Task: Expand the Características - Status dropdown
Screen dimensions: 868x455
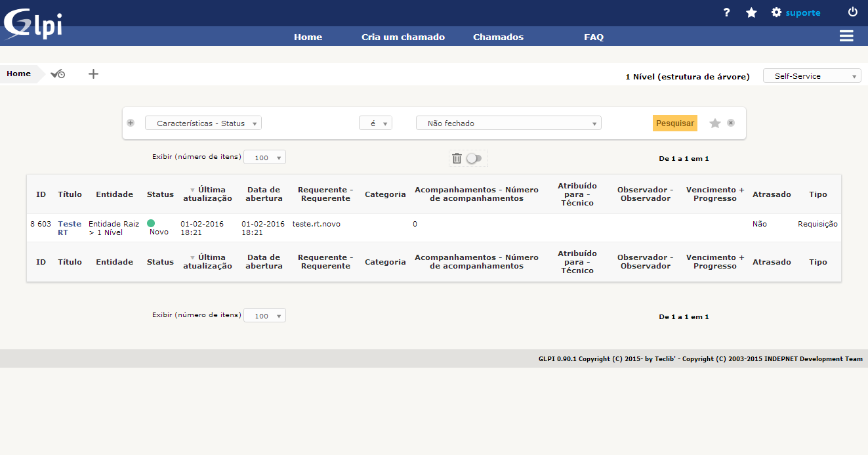Action: point(203,123)
